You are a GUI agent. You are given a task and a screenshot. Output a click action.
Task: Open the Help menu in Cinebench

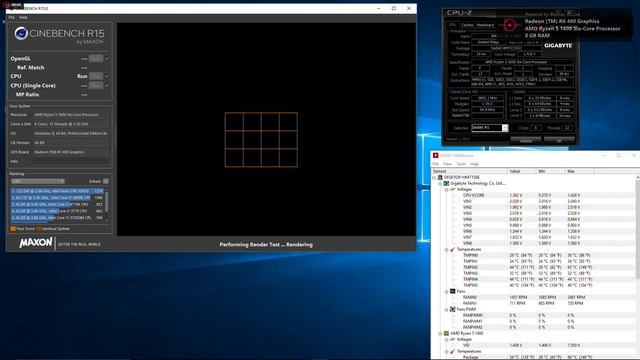click(x=23, y=18)
